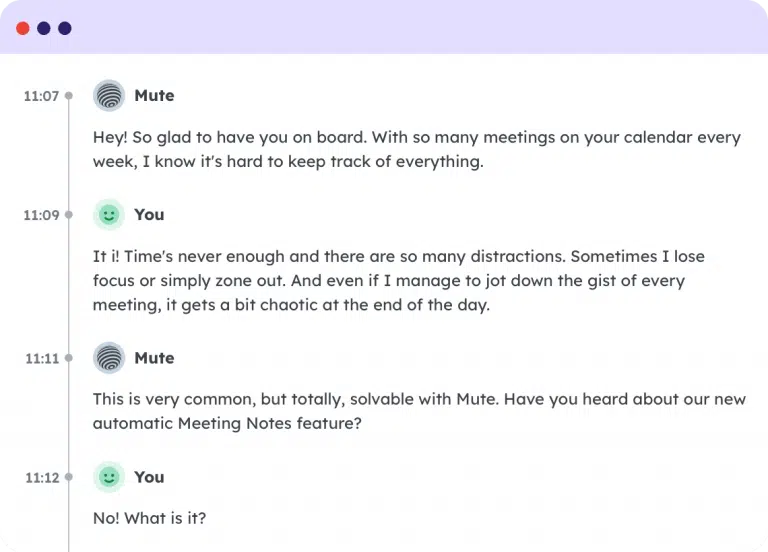The image size is (768, 552).
Task: Select the 11:11 timeline marker dot
Action: click(69, 358)
